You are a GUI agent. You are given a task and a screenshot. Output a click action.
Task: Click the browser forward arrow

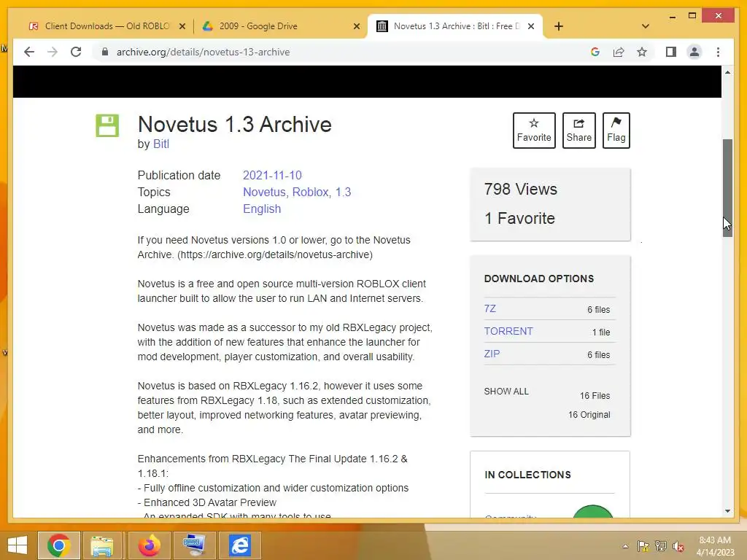[x=53, y=52]
